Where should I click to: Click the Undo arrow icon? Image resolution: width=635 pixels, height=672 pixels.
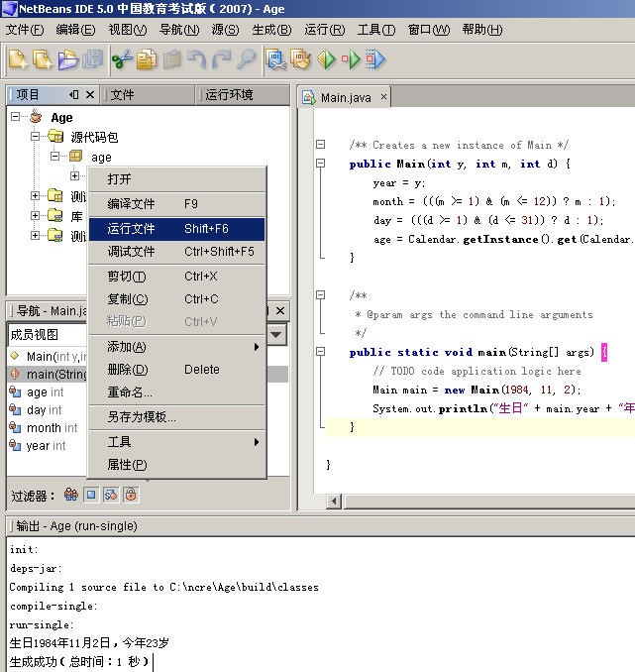tap(197, 59)
